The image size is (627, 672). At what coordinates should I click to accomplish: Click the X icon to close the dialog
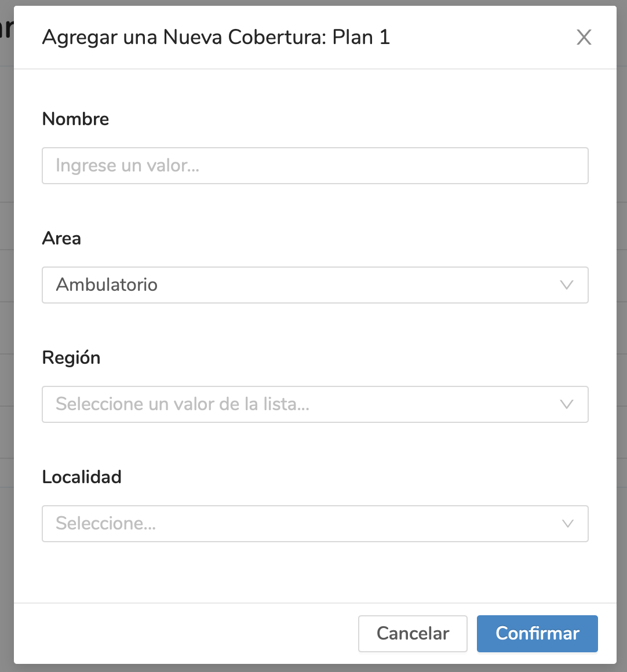click(x=584, y=37)
